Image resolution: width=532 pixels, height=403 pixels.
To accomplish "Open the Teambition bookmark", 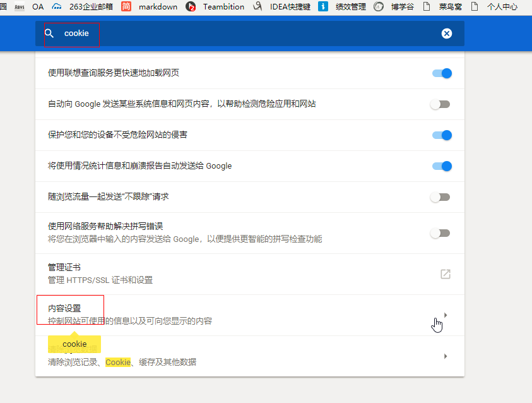I will pyautogui.click(x=223, y=6).
